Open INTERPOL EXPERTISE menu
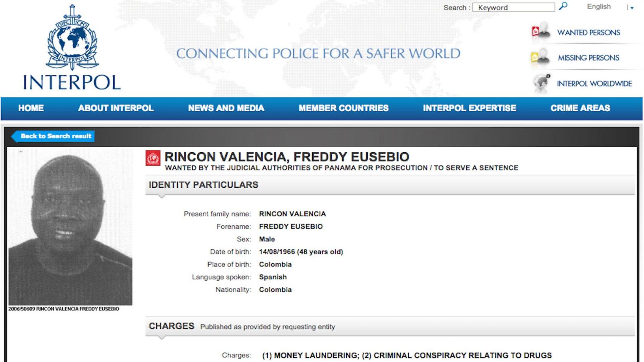The image size is (644, 362). tap(469, 108)
